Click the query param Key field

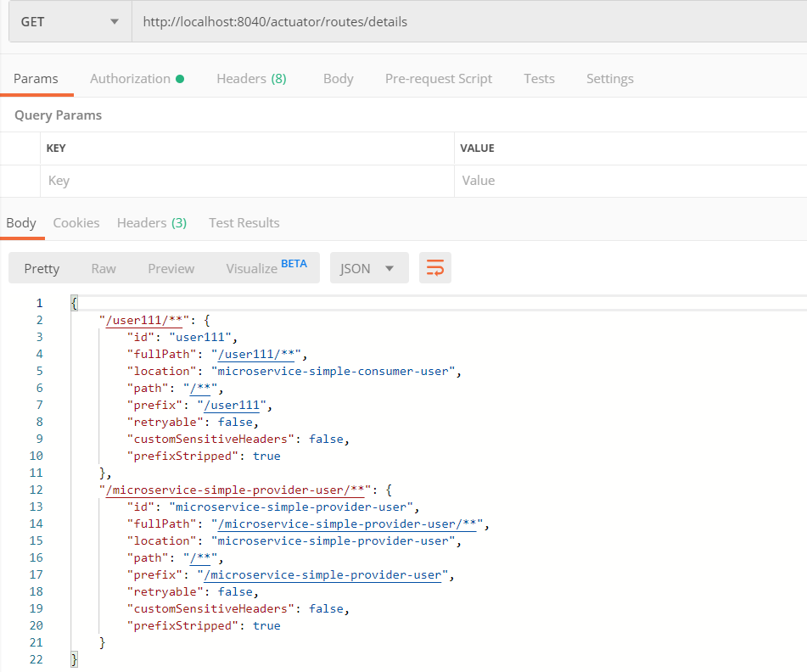tap(247, 181)
